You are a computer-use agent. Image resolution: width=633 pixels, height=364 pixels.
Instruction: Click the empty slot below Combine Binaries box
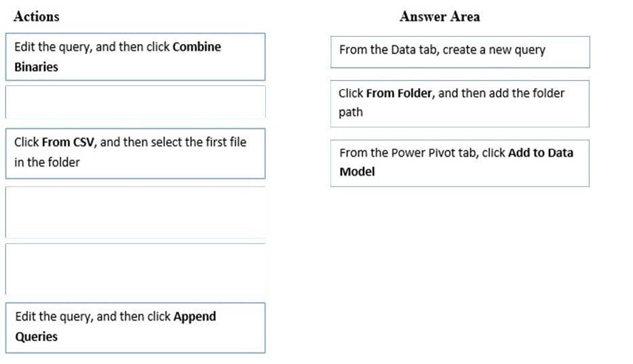click(x=135, y=102)
